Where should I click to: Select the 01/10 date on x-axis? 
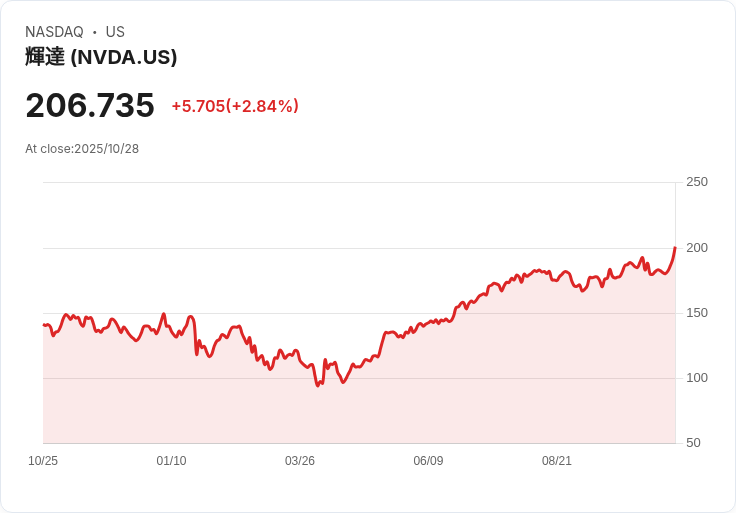(x=171, y=461)
